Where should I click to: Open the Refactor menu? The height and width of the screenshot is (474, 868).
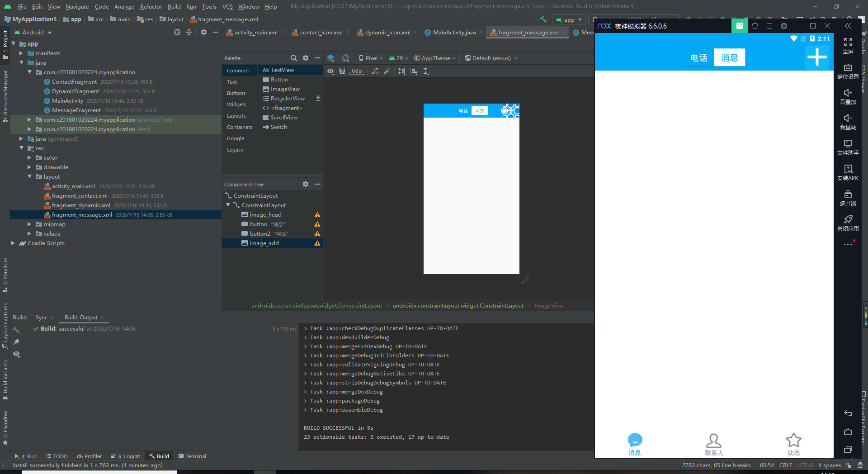coord(151,6)
